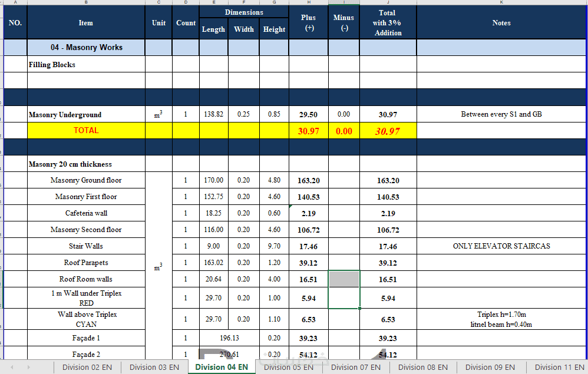
Task: Switch to the Division 09 EN sheet tab
Action: point(490,368)
